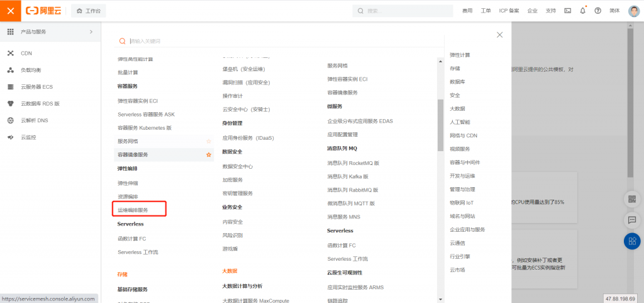This screenshot has height=303, width=644.
Task: Click the product list scrollbar down arrow
Action: 440,299
